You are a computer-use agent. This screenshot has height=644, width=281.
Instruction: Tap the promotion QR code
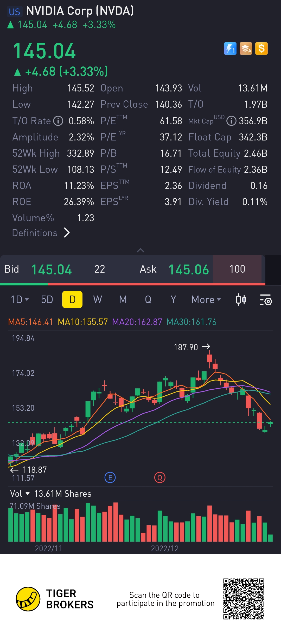[x=244, y=599]
